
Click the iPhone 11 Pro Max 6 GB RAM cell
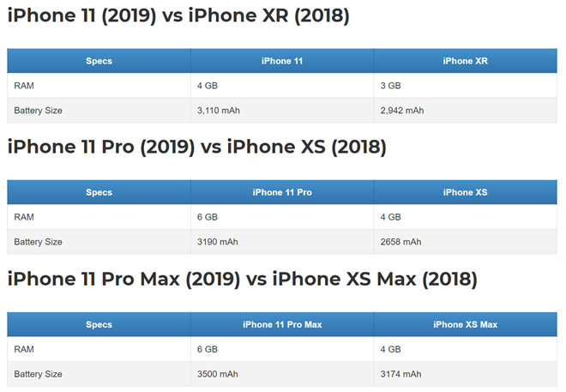(x=208, y=349)
